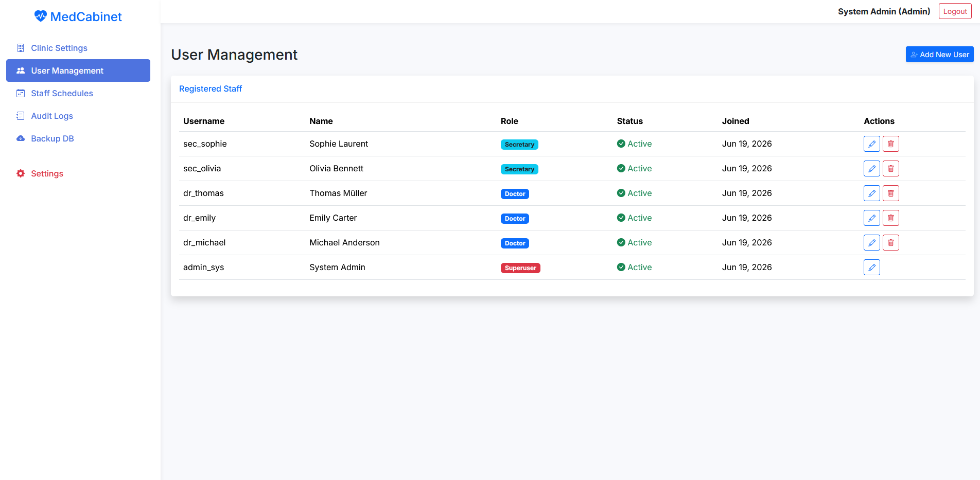Image resolution: width=980 pixels, height=480 pixels.
Task: Click the Staff Schedules calendar icon
Action: (x=21, y=93)
